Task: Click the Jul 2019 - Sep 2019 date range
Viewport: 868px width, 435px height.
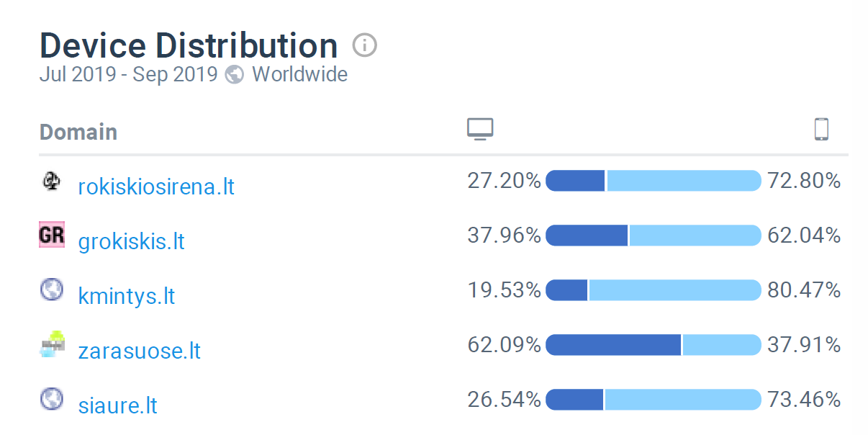Action: (128, 74)
